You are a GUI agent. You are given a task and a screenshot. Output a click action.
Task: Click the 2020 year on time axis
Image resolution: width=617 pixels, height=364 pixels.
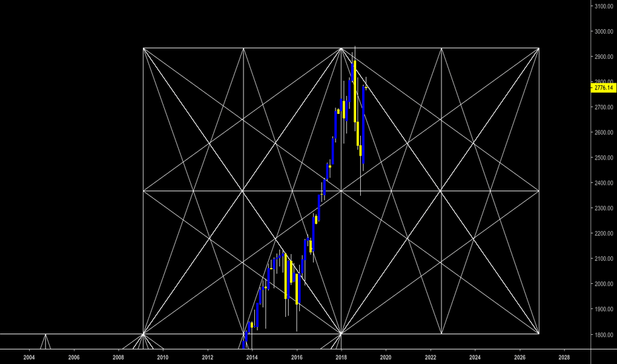(385, 357)
